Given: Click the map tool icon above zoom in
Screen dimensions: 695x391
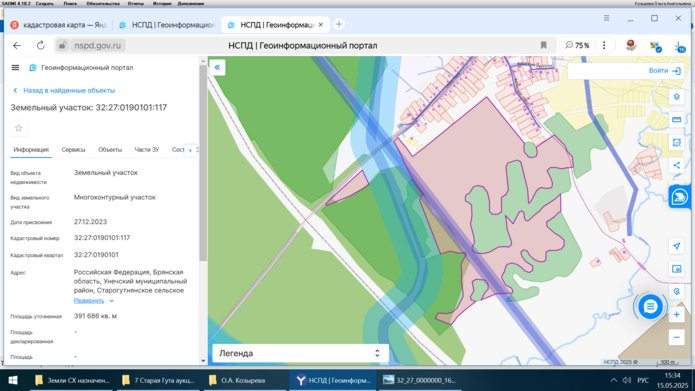Looking at the screenshot, I should click(x=676, y=292).
